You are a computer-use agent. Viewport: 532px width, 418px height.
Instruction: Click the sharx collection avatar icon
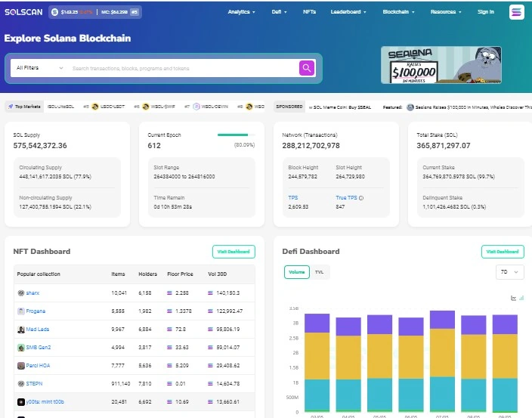pos(21,293)
